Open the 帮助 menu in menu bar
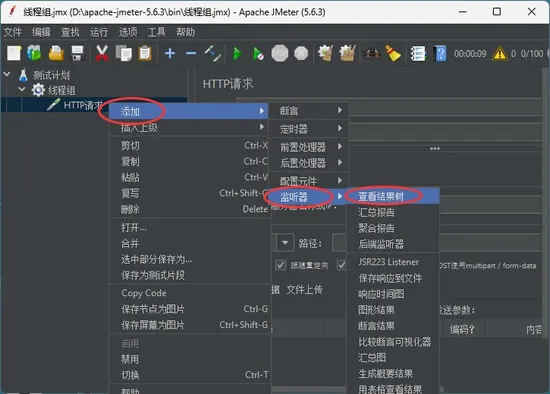This screenshot has width=550, height=394. pos(185,32)
